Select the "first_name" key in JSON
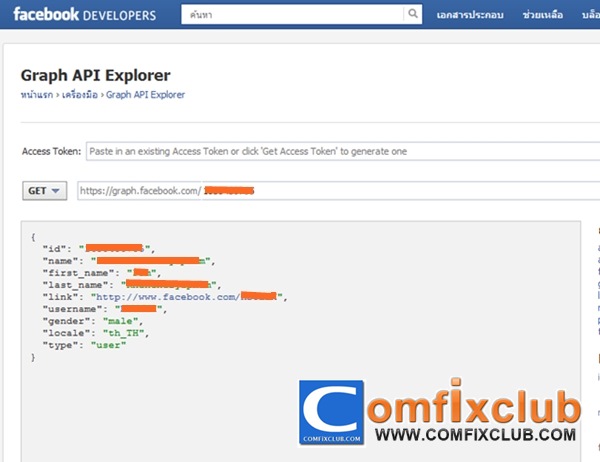The image size is (600, 462). [77, 273]
